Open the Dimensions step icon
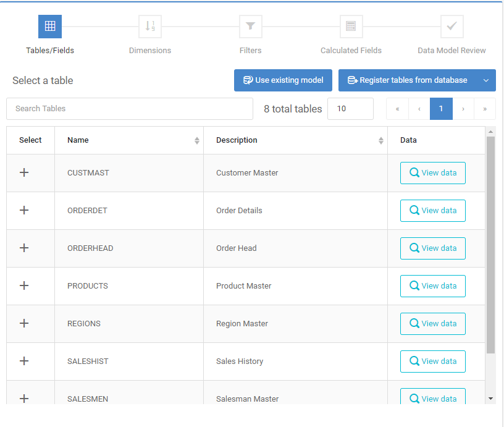 click(x=150, y=27)
